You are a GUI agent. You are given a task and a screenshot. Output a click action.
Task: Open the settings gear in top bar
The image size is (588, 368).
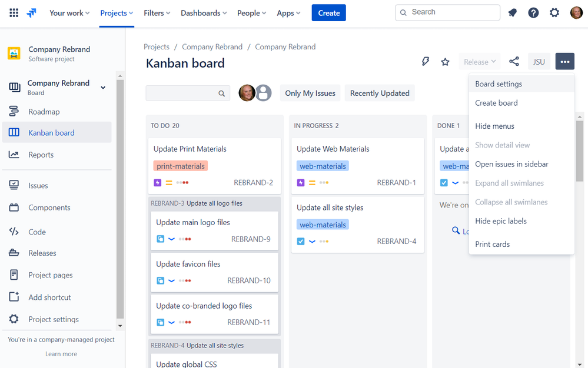[554, 13]
